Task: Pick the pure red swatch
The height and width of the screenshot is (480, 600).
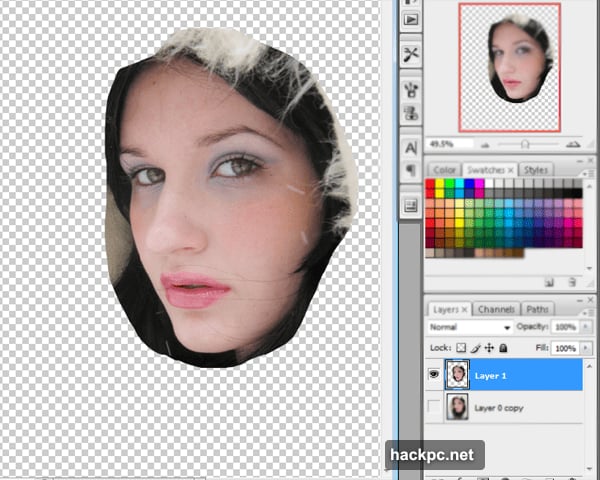Action: coord(430,184)
